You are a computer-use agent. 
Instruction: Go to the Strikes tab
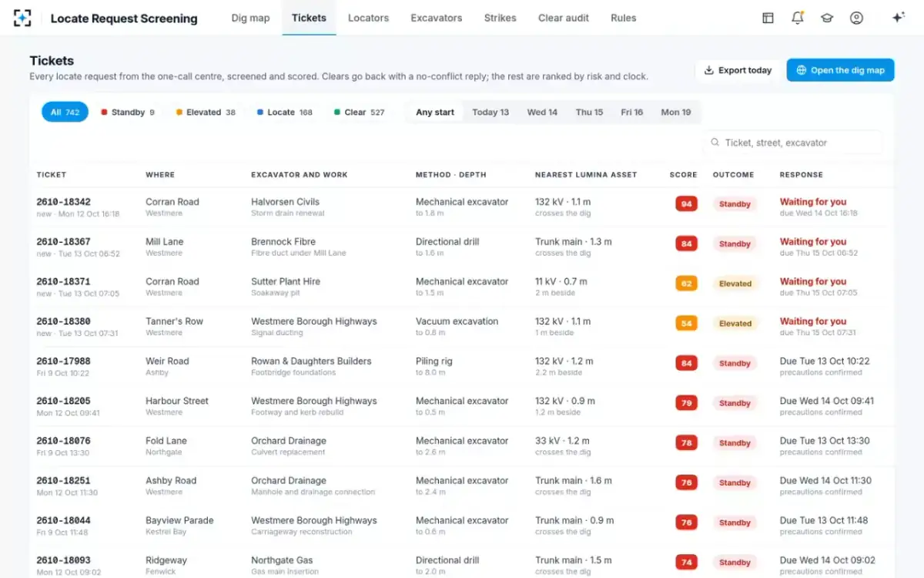500,18
